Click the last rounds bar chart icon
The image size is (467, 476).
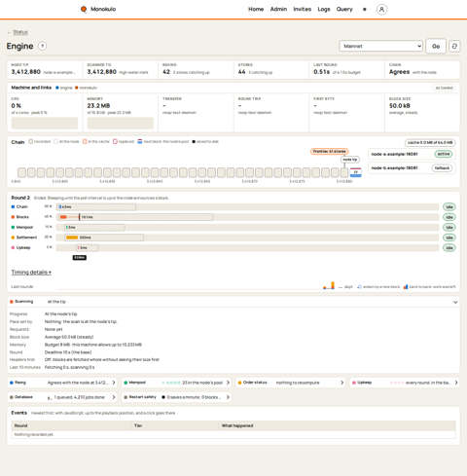click(x=329, y=285)
